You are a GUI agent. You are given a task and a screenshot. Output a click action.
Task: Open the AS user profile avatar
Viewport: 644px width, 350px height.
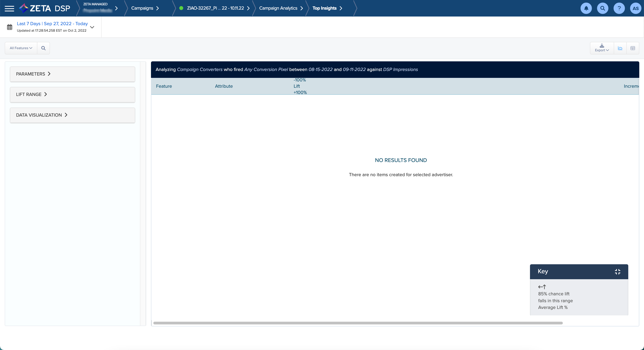[636, 8]
